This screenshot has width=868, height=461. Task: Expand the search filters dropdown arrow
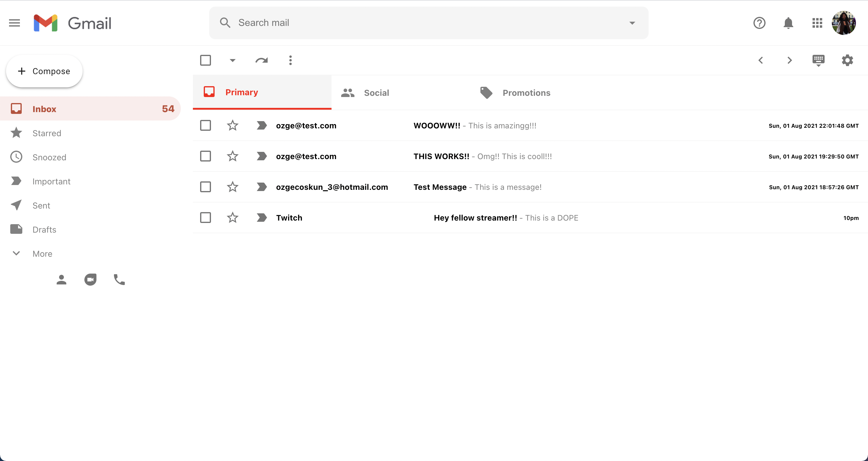pyautogui.click(x=632, y=23)
